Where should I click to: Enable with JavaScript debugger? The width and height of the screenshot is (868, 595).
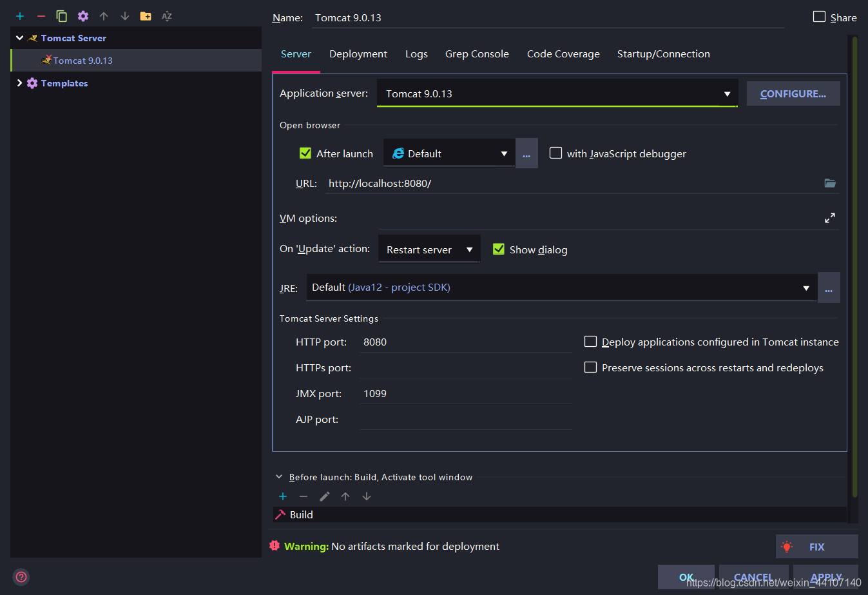(x=555, y=153)
